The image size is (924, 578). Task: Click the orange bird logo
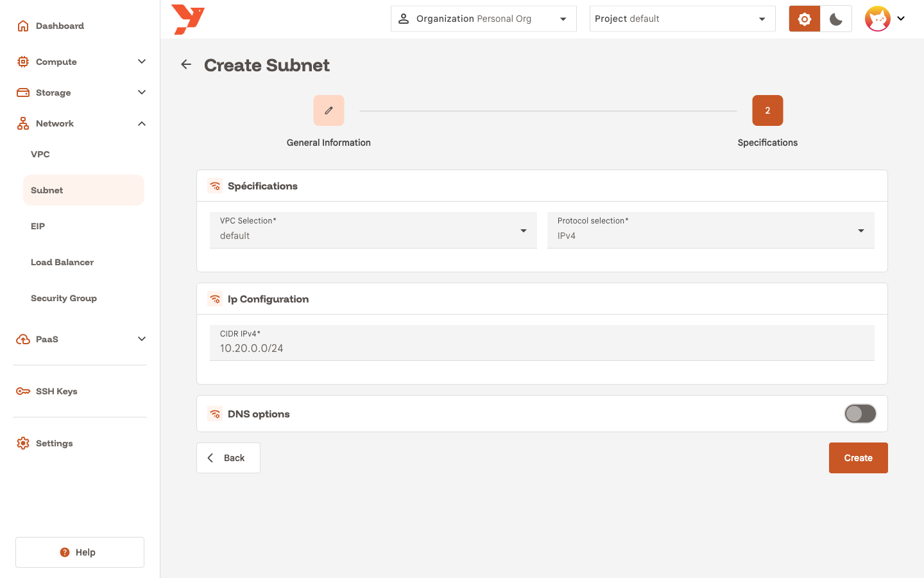(x=188, y=19)
